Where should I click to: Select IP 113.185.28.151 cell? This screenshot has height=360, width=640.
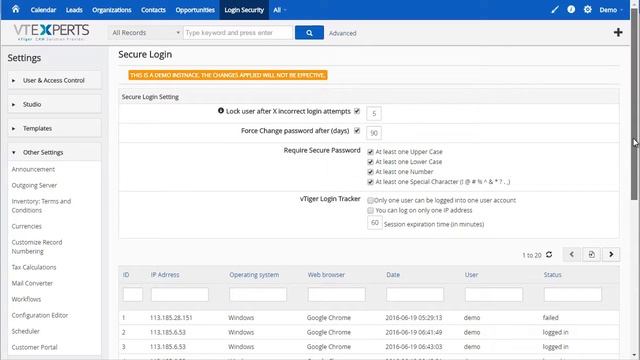[171, 318]
